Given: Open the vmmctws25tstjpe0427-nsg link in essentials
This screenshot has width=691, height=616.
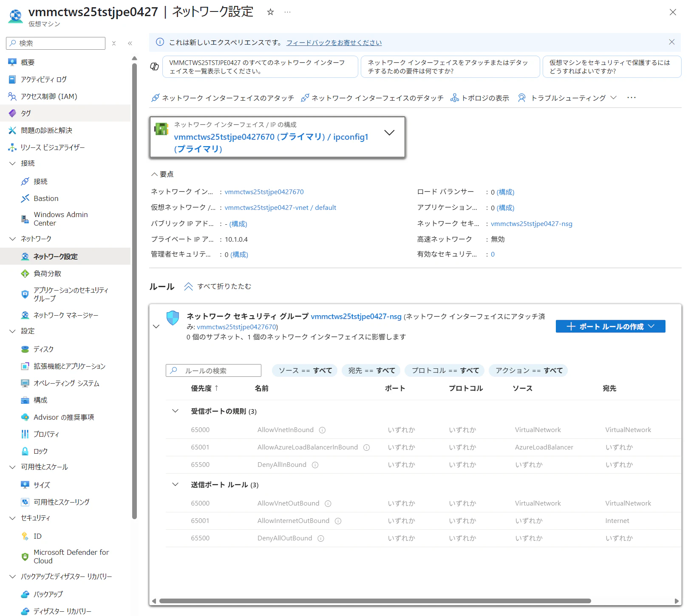Looking at the screenshot, I should (x=532, y=224).
